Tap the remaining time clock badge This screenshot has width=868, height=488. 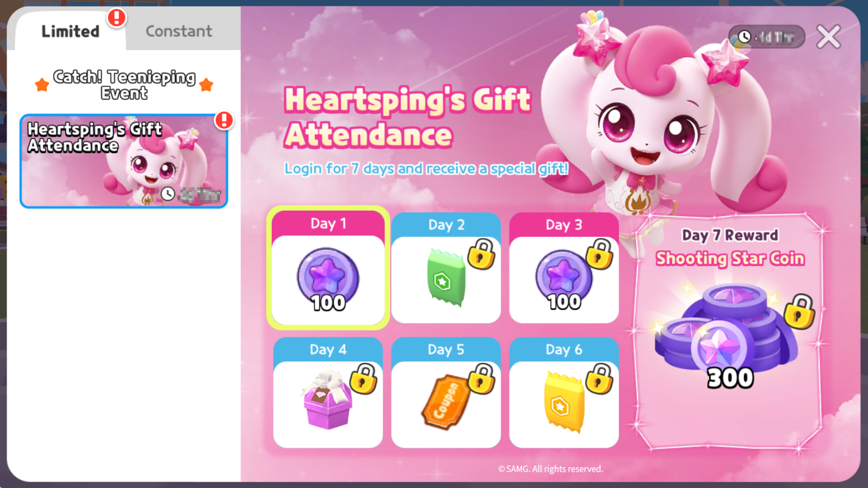(766, 37)
